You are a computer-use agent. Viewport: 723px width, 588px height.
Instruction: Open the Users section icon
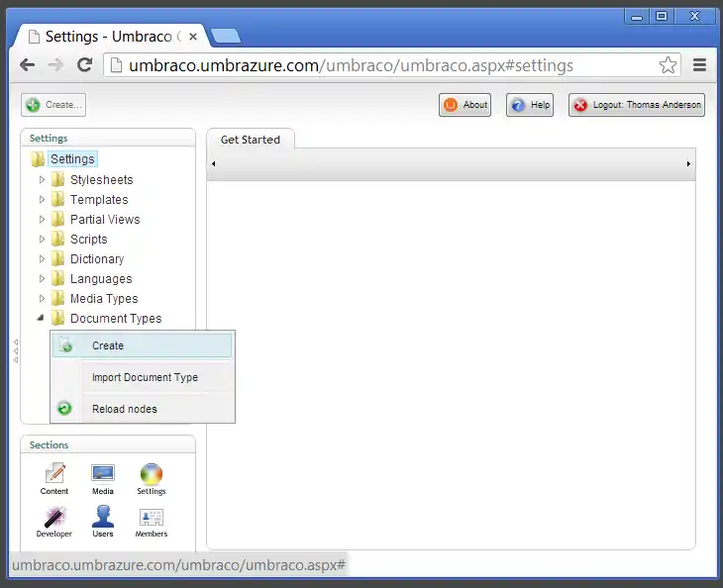click(x=103, y=516)
